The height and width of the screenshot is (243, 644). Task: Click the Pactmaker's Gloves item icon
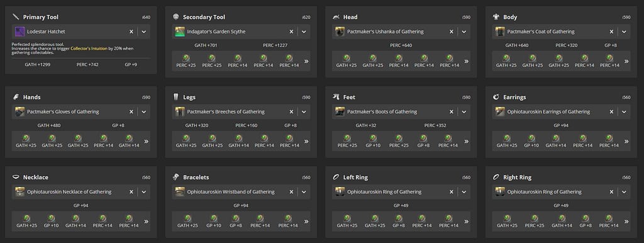[19, 112]
